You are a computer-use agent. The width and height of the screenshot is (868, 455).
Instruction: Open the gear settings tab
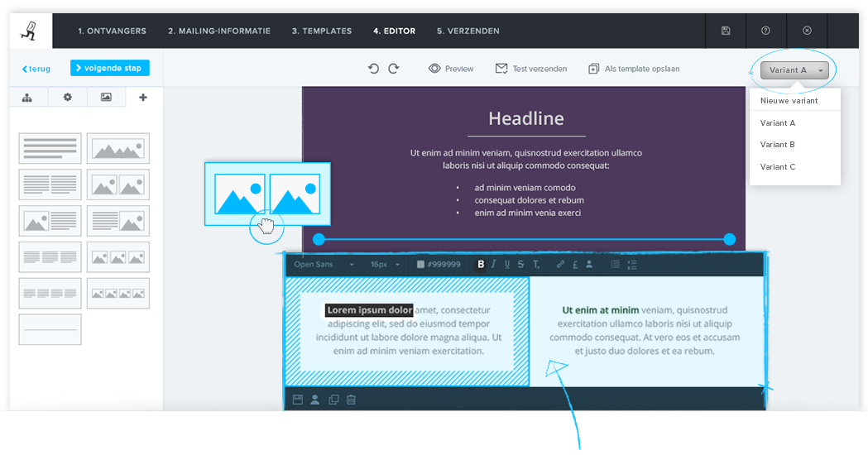(x=68, y=98)
